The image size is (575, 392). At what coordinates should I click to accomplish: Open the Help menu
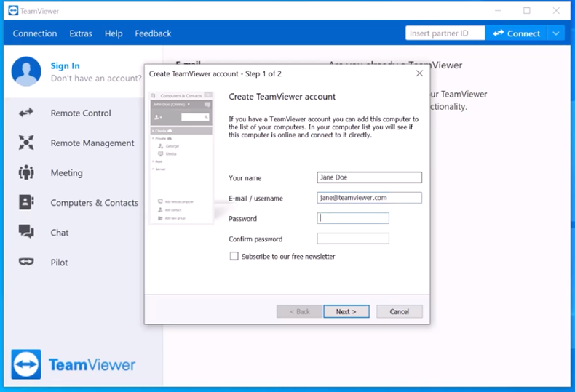click(114, 33)
